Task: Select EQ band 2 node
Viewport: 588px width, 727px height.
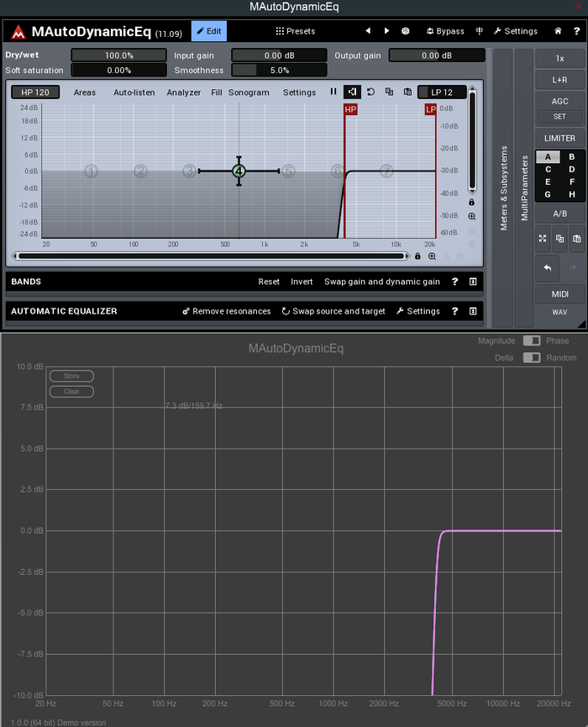Action: point(141,171)
